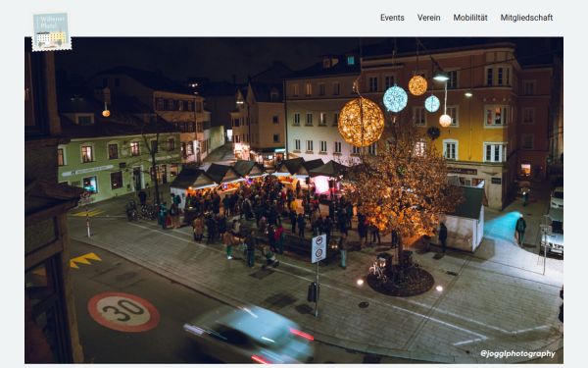Open the Mobilität navigation link
Screen dimensions: 588x368
470,18
